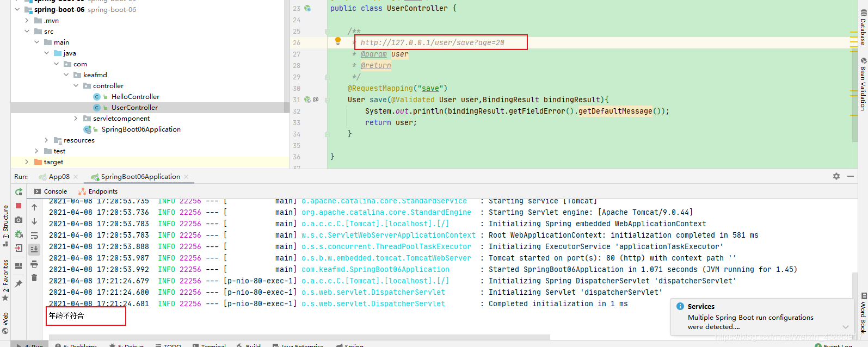Rerun SpringBoot06Application with the green rerun icon
The width and height of the screenshot is (868, 347).
19,191
